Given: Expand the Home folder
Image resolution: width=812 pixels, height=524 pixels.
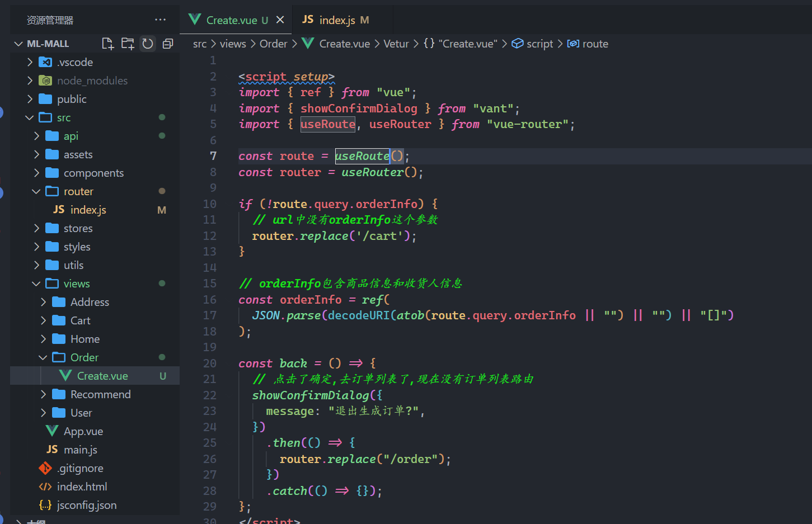Looking at the screenshot, I should (x=43, y=339).
